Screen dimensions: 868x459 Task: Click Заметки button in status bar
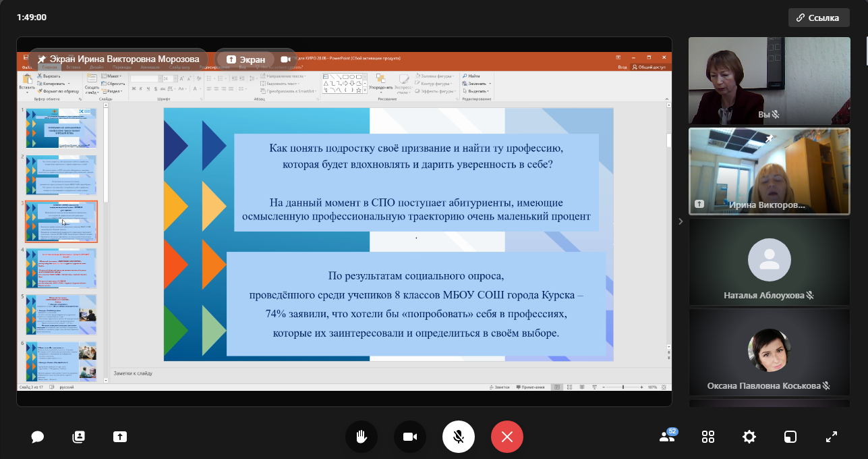500,387
